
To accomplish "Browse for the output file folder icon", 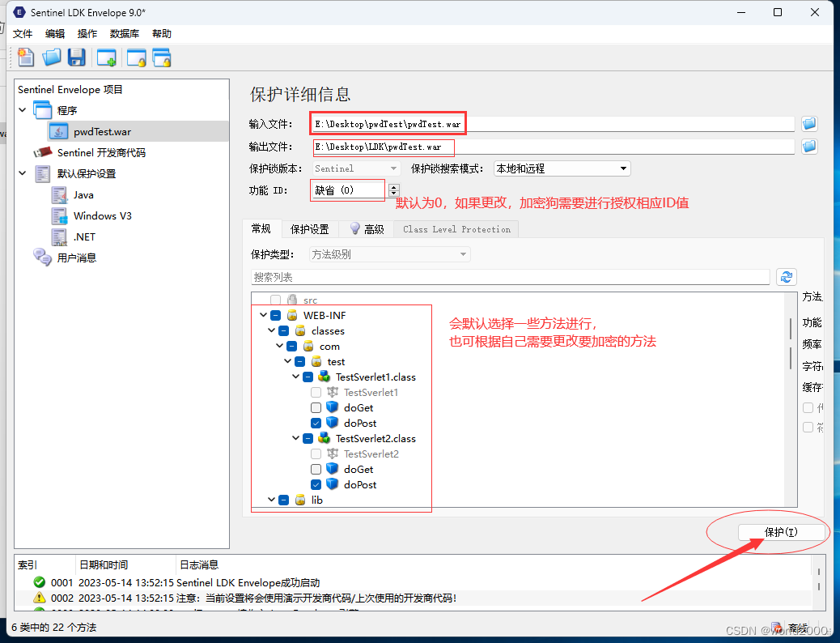I will click(809, 147).
